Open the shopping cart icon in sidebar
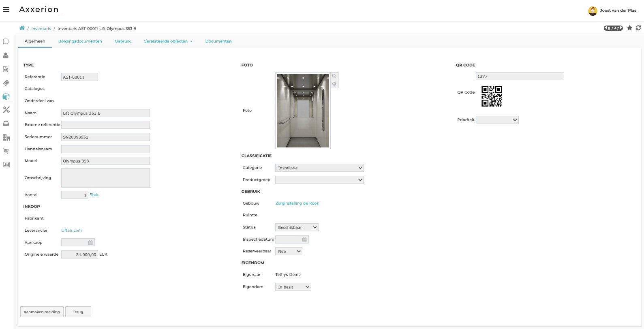Image resolution: width=644 pixels, height=329 pixels. [x=6, y=151]
